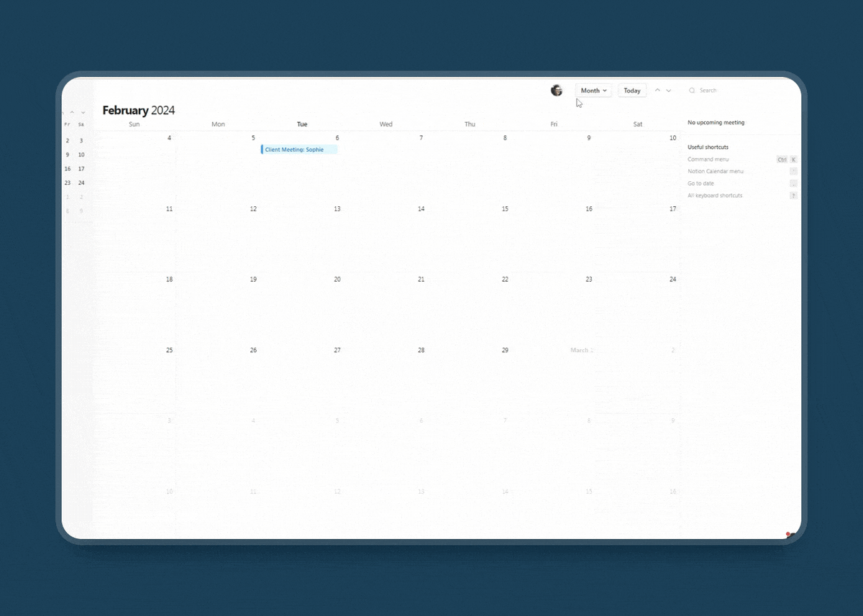
Task: Click mini calendar's up chevron in sidebar
Action: (x=72, y=112)
